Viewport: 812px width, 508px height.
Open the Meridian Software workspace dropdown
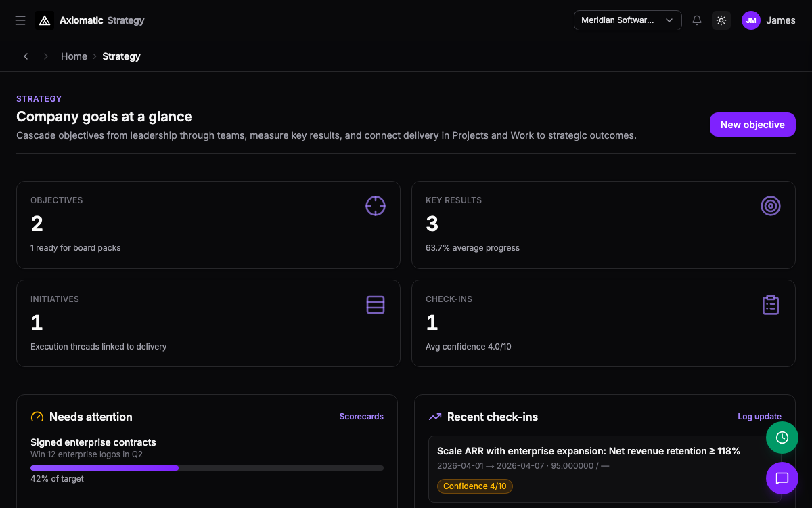pyautogui.click(x=628, y=20)
